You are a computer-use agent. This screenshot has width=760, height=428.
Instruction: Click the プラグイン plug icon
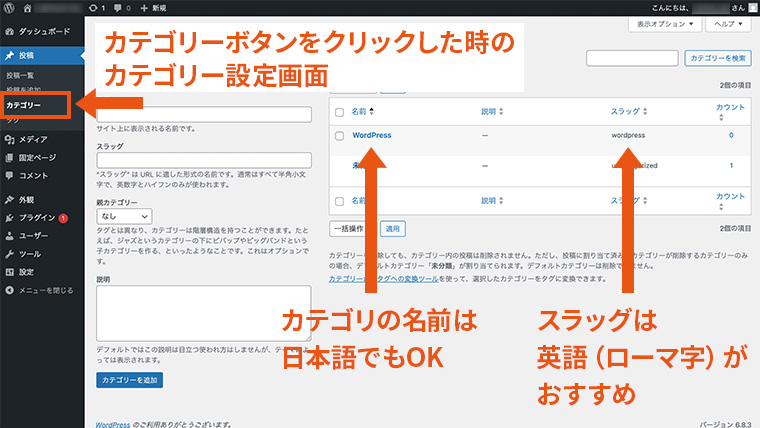(x=9, y=218)
